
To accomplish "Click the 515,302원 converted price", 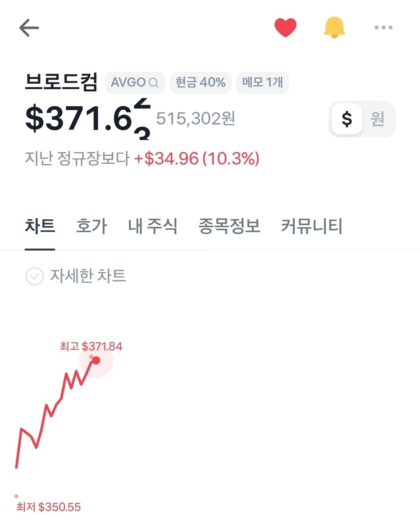I will (195, 119).
